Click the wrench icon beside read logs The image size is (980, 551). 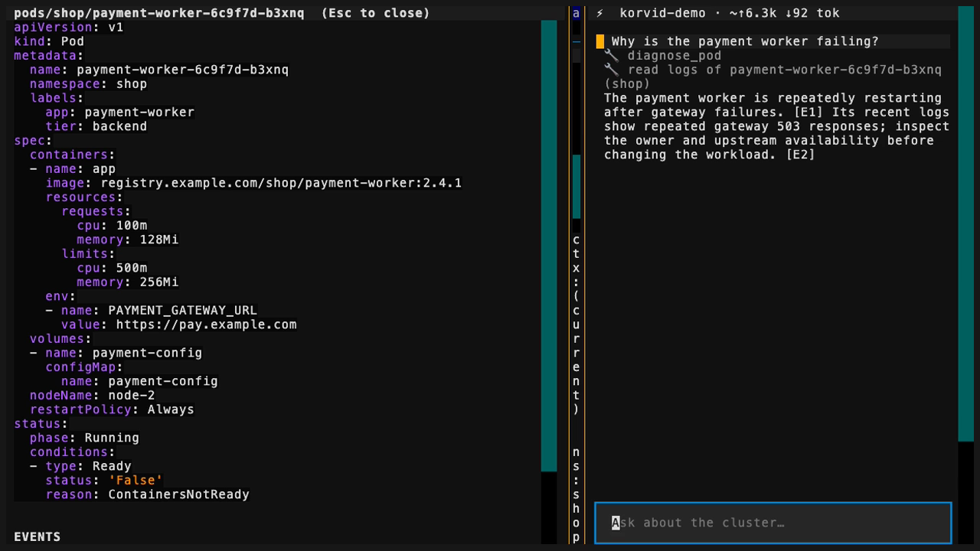pos(611,70)
